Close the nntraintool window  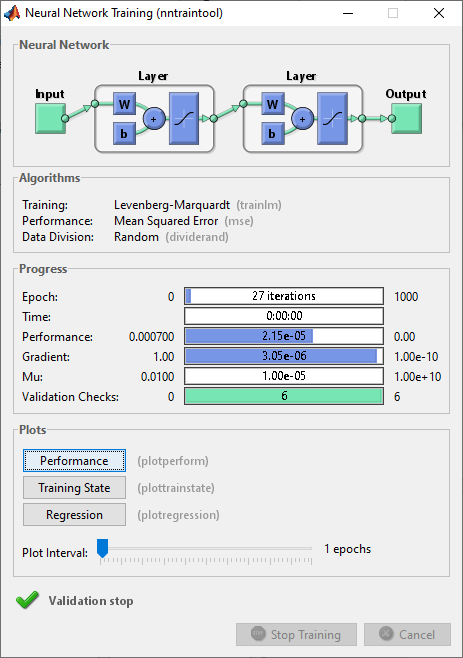(x=439, y=13)
